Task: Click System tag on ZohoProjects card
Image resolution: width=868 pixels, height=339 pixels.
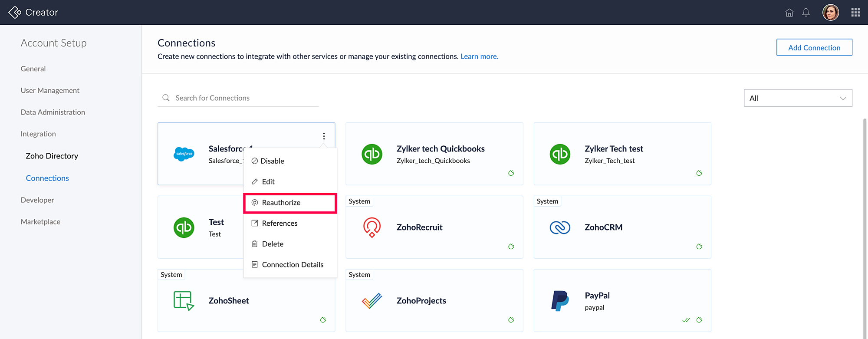Action: [359, 275]
